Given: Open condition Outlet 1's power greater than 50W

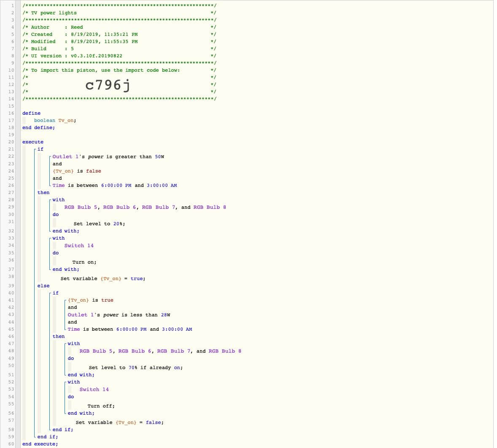Looking at the screenshot, I should point(108,157).
